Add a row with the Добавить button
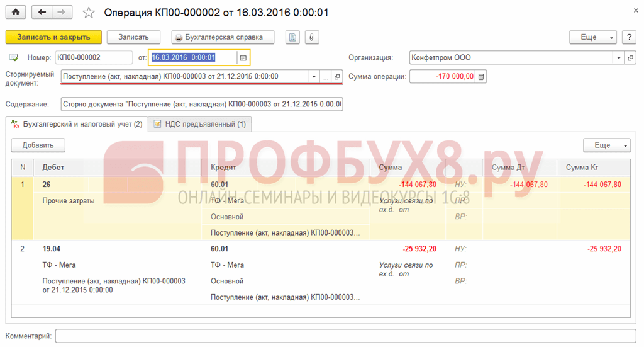Image resolution: width=644 pixels, height=347 pixels. tap(38, 145)
